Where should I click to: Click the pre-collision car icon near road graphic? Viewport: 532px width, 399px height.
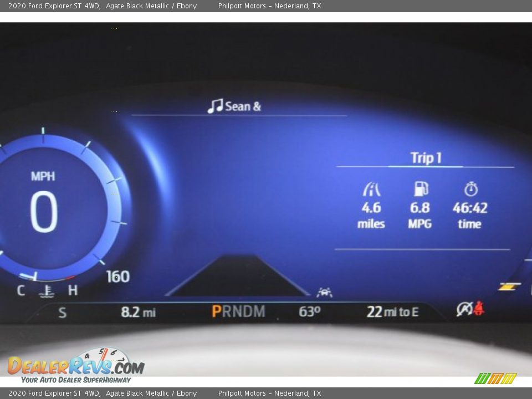click(324, 292)
